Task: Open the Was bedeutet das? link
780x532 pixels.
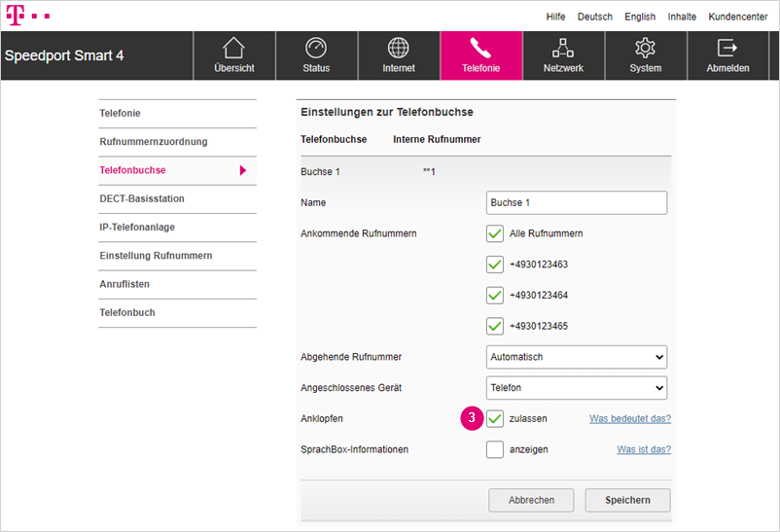Action: [630, 418]
